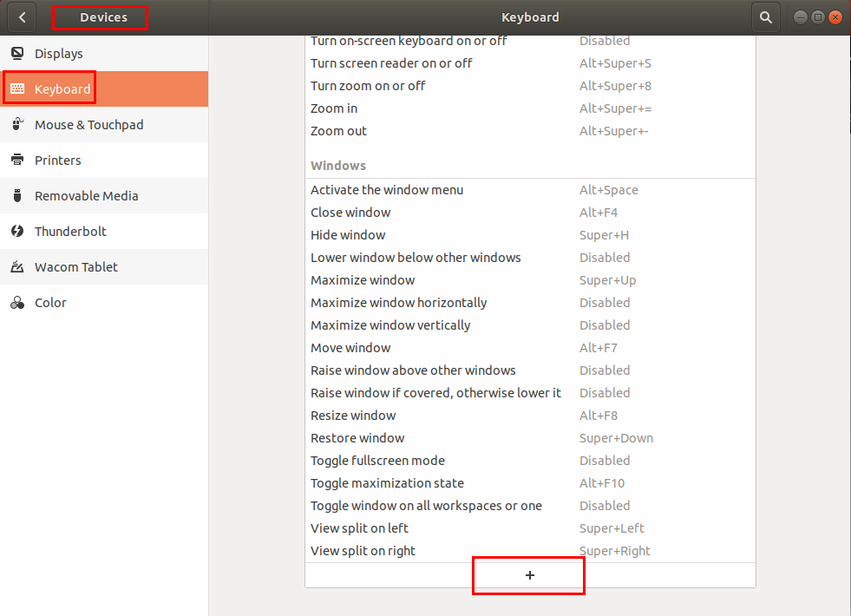Click the Color icon in sidebar

[x=17, y=302]
